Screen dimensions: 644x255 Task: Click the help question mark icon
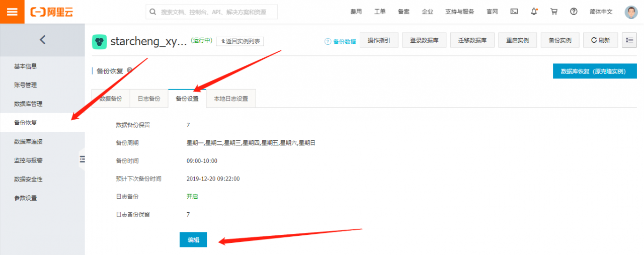574,12
